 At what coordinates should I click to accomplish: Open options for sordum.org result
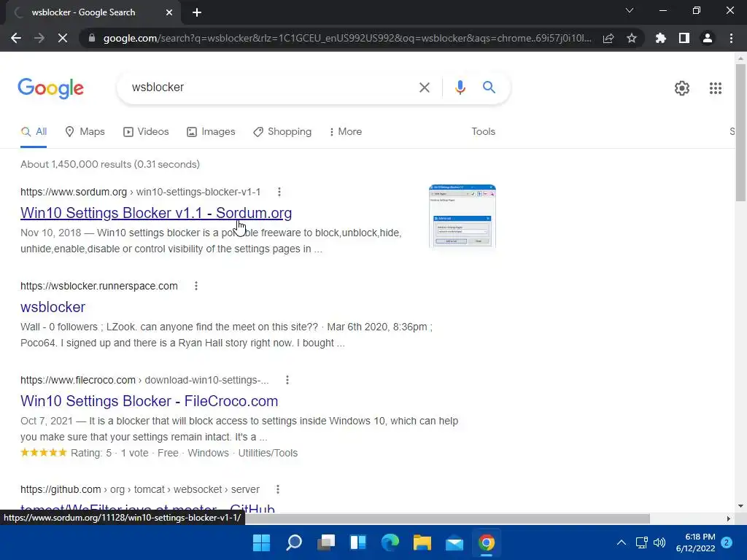(279, 192)
